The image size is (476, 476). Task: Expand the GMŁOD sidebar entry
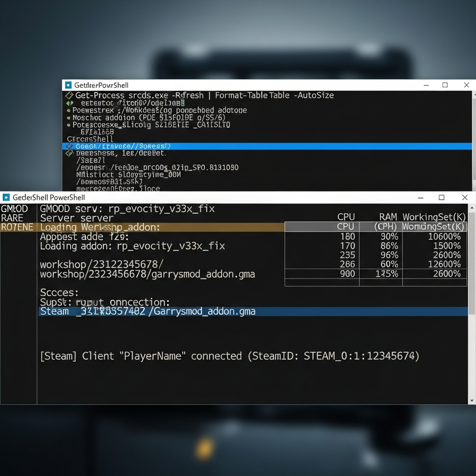(15, 209)
